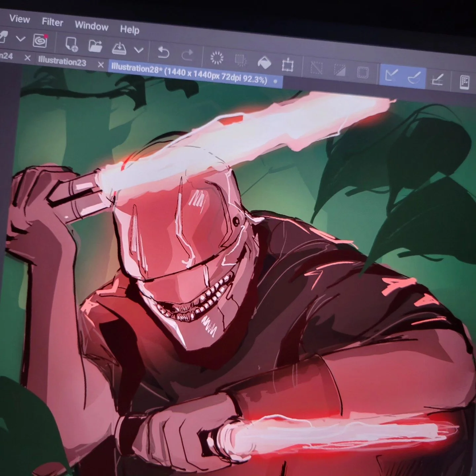Toggle Snap to Special Ruler
Viewport: 476px width, 476px height.
(x=414, y=78)
